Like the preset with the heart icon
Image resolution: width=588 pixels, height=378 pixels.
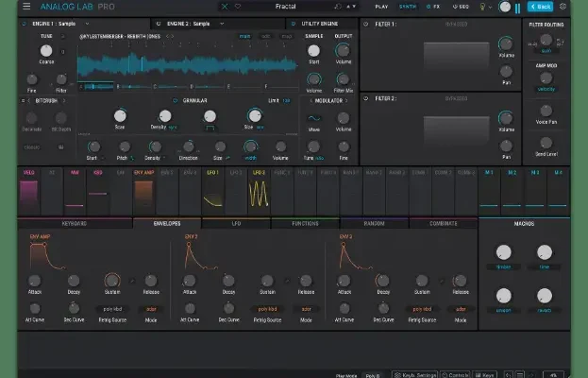[237, 7]
